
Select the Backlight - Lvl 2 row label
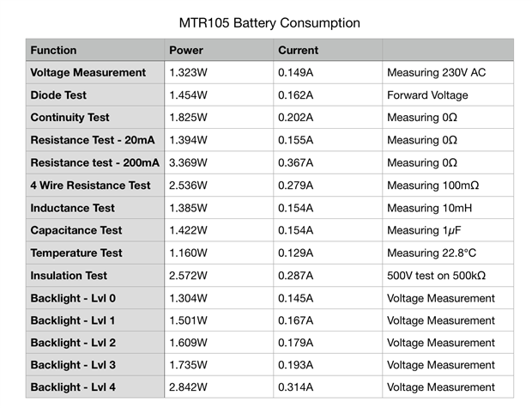click(x=73, y=343)
